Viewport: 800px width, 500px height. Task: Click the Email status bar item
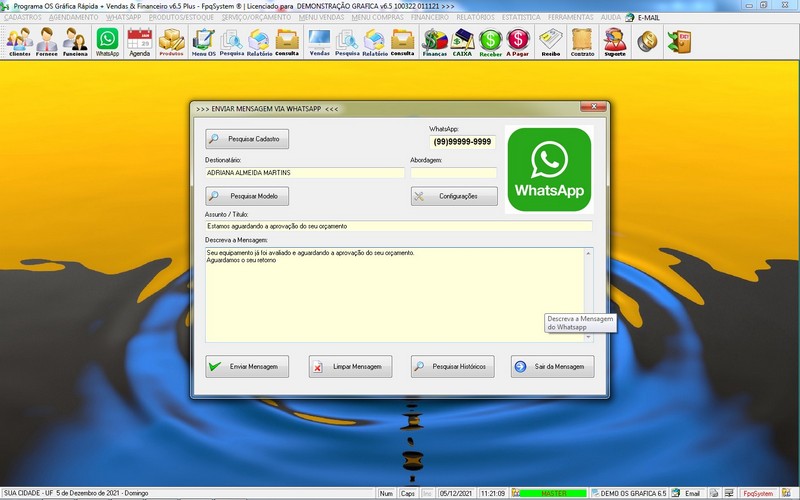pos(686,493)
